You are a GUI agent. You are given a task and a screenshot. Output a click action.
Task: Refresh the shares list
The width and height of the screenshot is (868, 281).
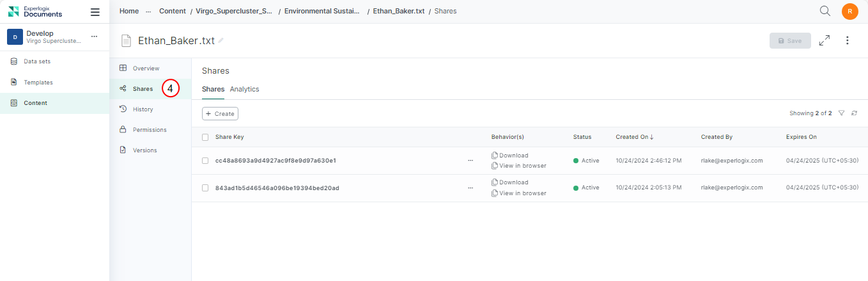coord(854,113)
